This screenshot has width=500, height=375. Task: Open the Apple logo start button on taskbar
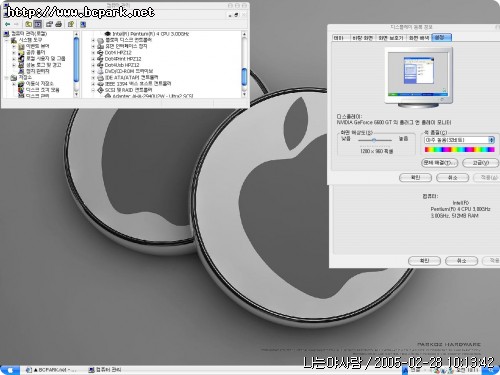[x=10, y=370]
